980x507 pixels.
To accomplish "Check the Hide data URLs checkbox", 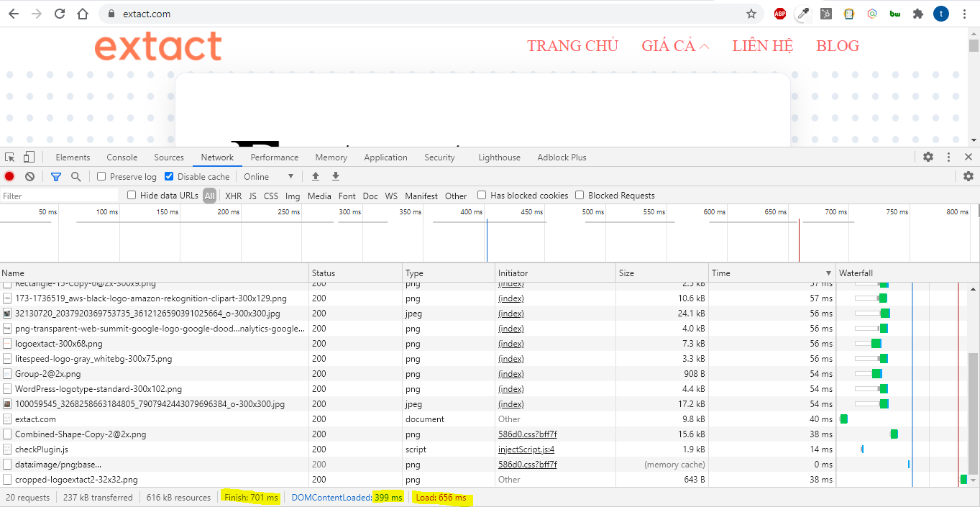I will pos(132,195).
